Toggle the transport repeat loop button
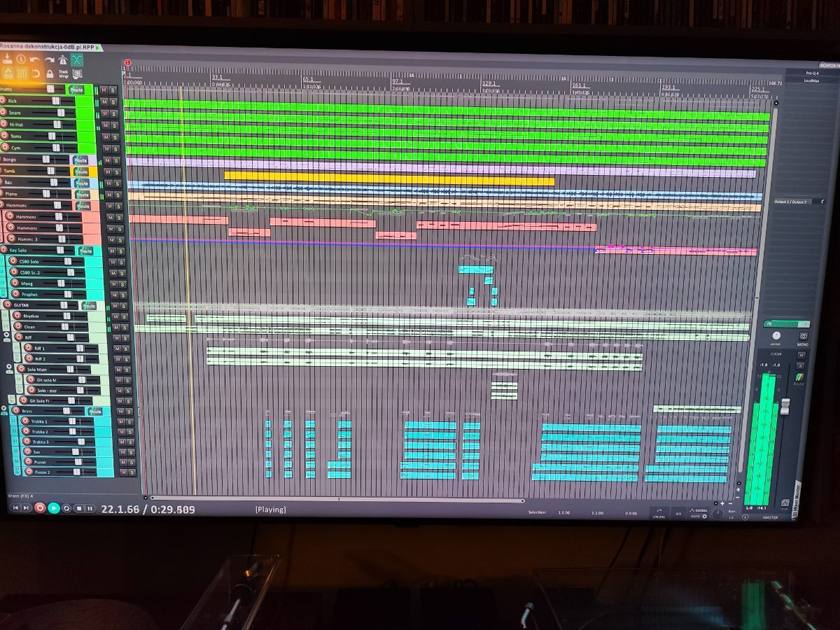 click(x=66, y=508)
